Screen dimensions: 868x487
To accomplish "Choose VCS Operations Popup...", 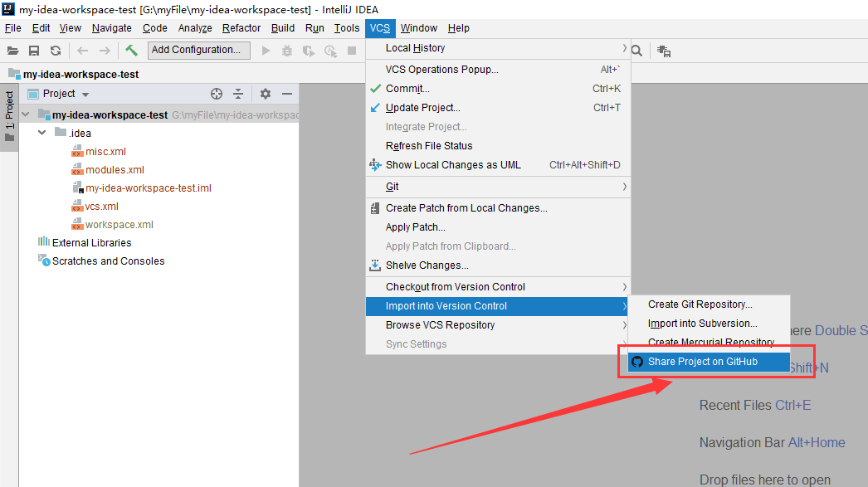I will point(498,69).
